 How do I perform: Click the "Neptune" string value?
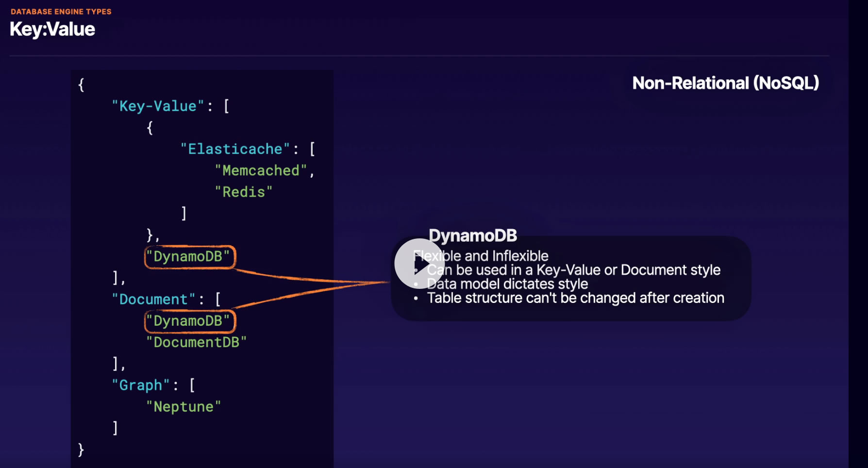tap(184, 406)
